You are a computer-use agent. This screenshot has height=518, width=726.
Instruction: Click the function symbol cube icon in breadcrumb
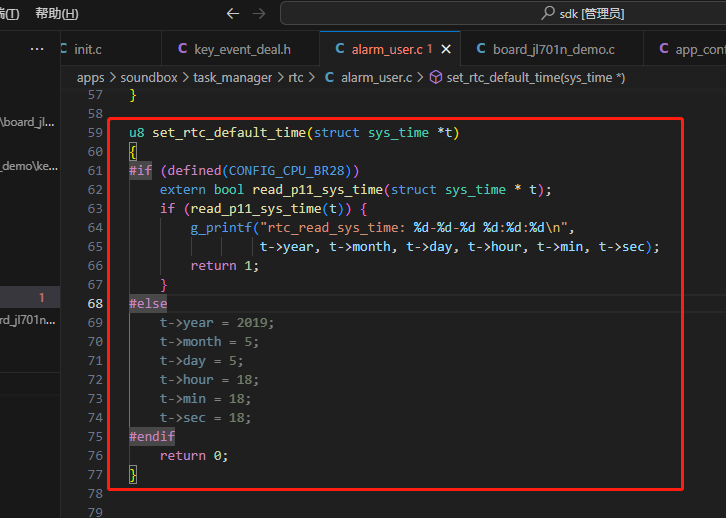pyautogui.click(x=436, y=77)
